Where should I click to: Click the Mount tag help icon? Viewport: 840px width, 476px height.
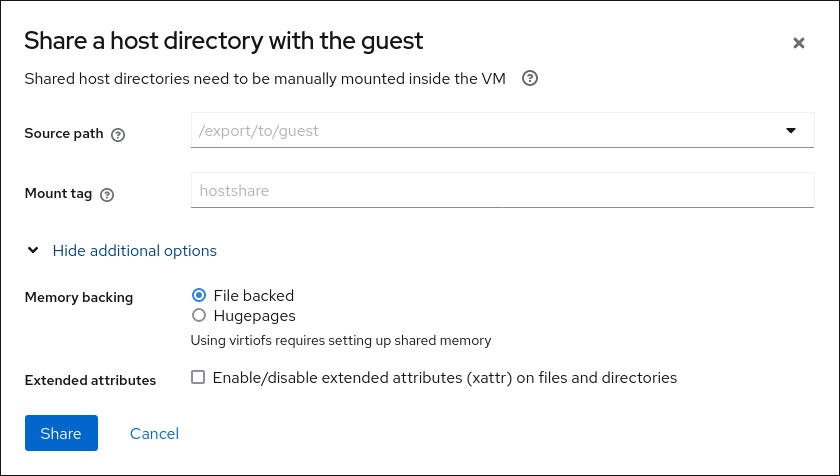pos(107,195)
